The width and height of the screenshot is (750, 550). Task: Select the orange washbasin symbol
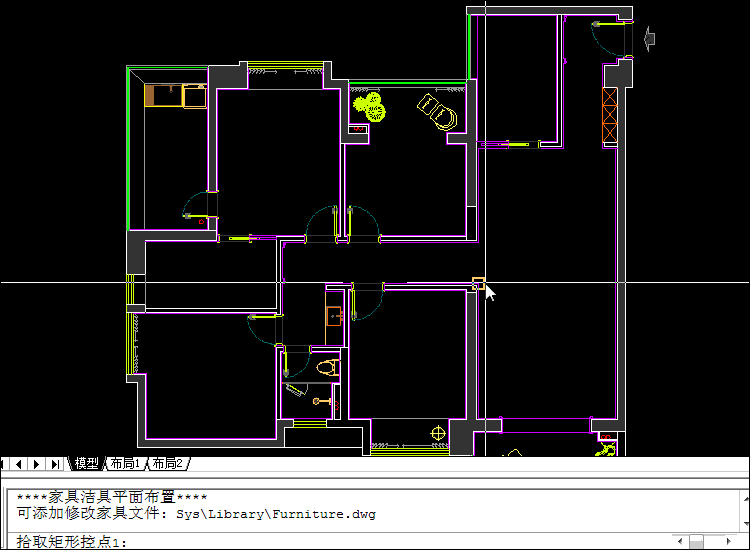[x=334, y=316]
